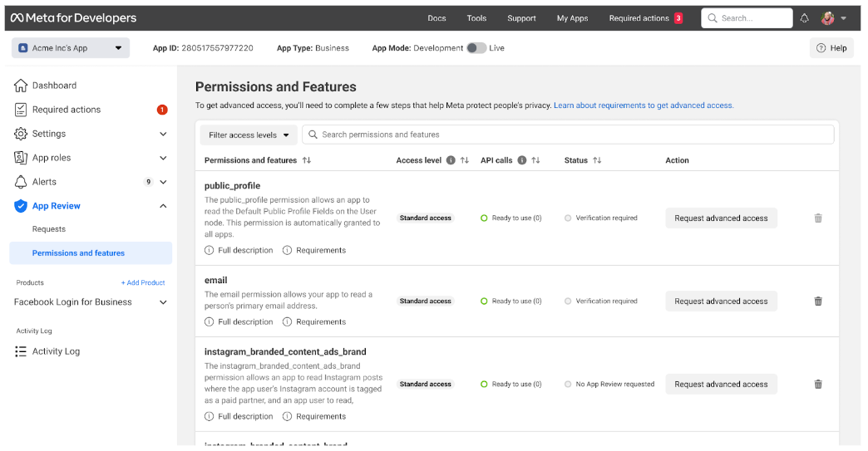Click the red Required actions badge 3

[678, 18]
